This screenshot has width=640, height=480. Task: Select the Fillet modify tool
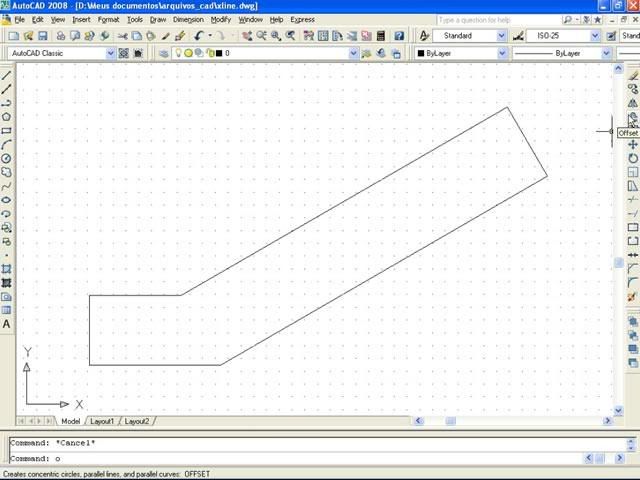point(633,282)
